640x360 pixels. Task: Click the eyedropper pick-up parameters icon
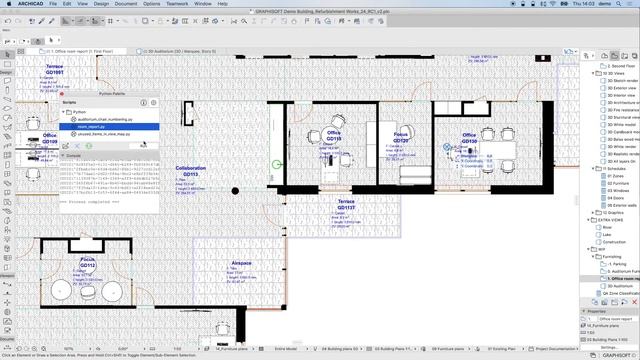42,21
